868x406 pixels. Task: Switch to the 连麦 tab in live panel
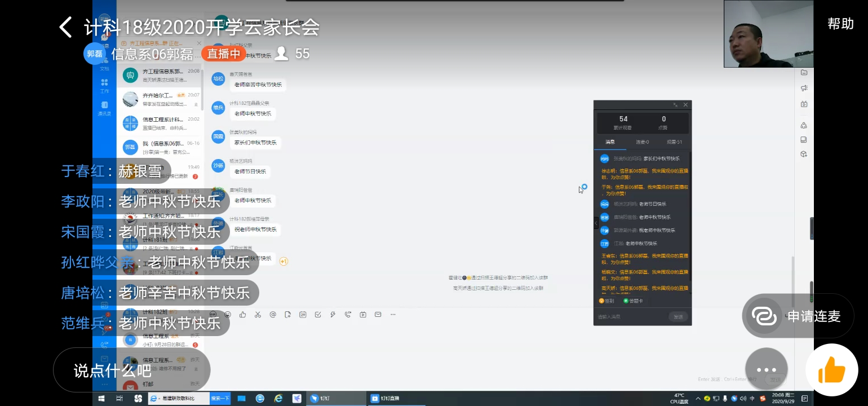coord(642,142)
